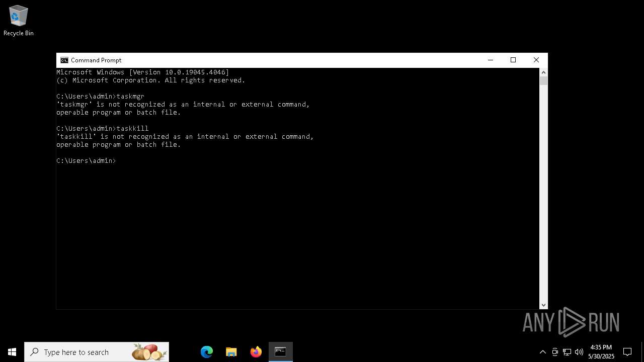This screenshot has width=644, height=362.
Task: Click the tray icon next to the hidden icons arrow
Action: (x=555, y=352)
